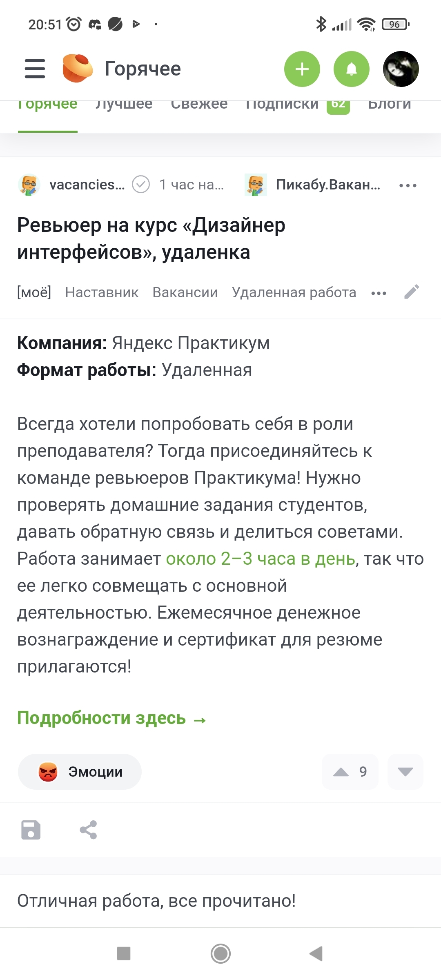Edit post tags with pencil icon
The image size is (441, 980).
(412, 292)
